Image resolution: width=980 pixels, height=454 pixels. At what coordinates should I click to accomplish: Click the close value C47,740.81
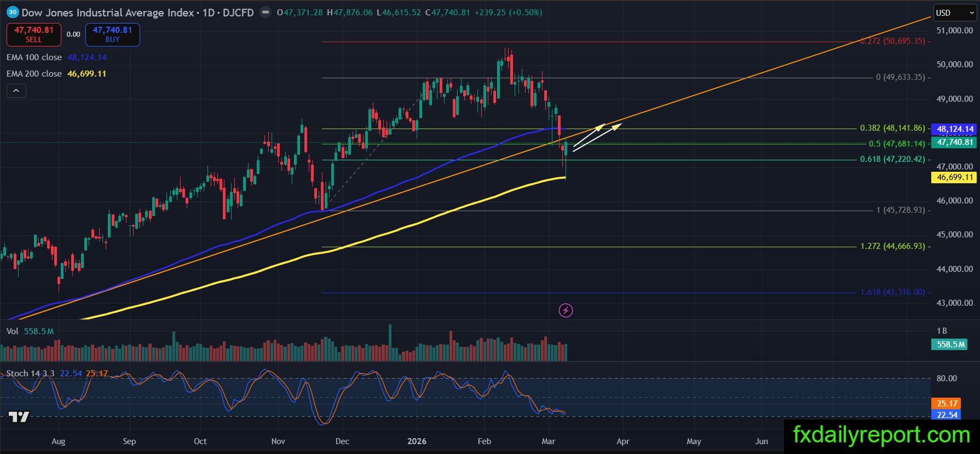pos(447,12)
